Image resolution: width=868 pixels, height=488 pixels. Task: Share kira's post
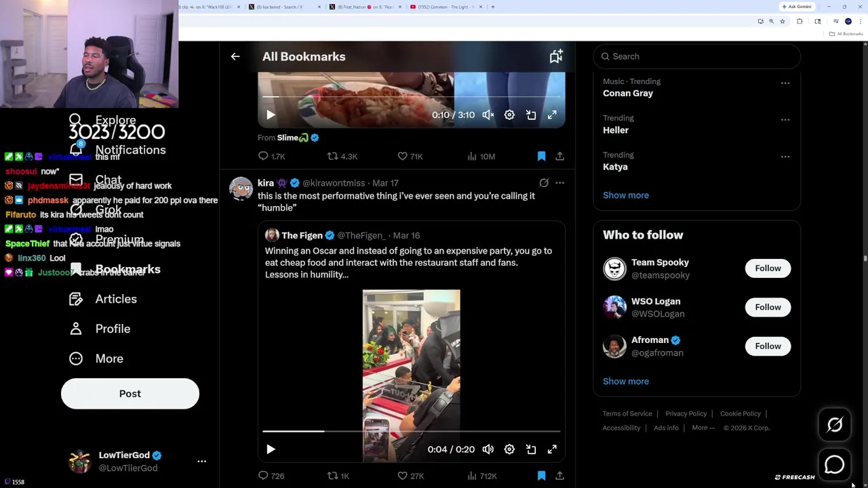[x=559, y=476]
